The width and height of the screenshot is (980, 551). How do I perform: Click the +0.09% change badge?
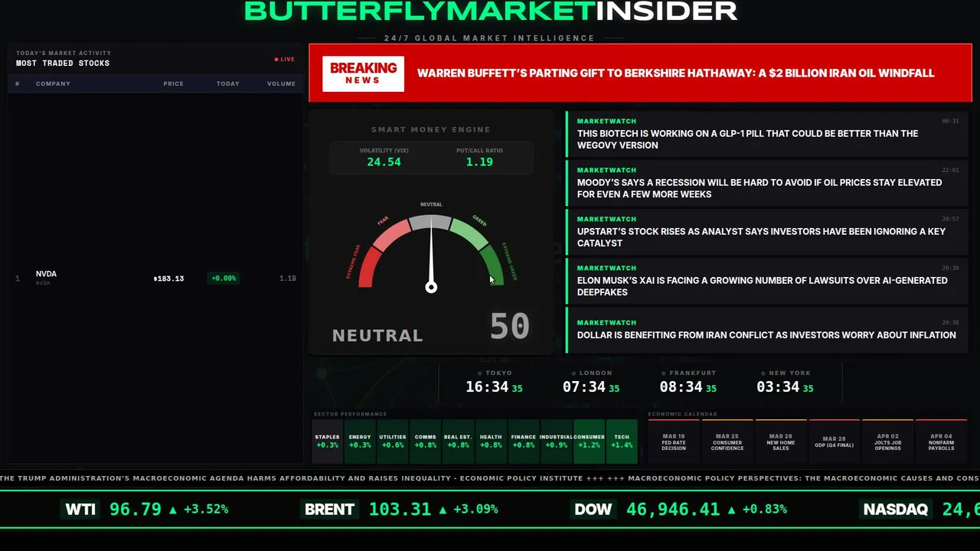click(224, 279)
